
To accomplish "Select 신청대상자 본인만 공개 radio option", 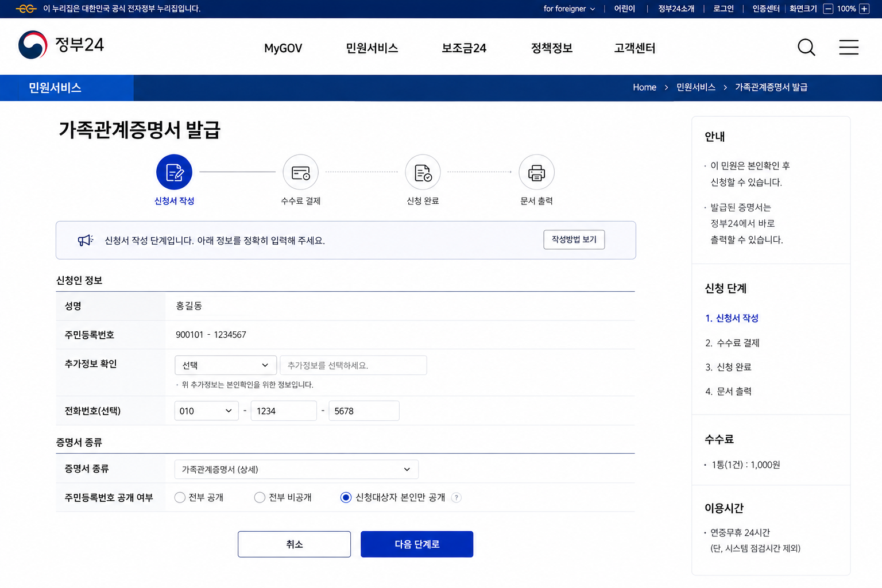I will tap(346, 497).
